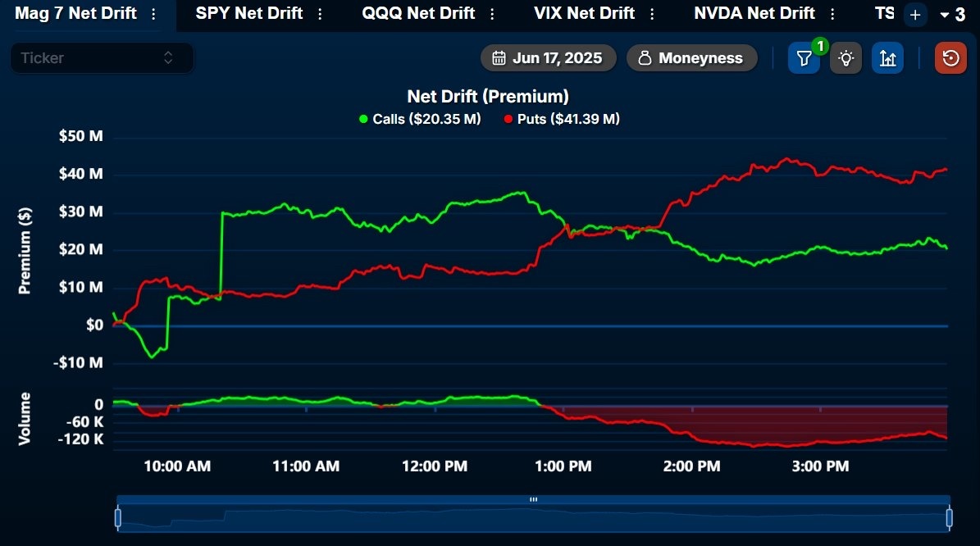Click the Net Drift (Premium) chart title
The height and width of the screenshot is (546, 980).
pos(488,96)
